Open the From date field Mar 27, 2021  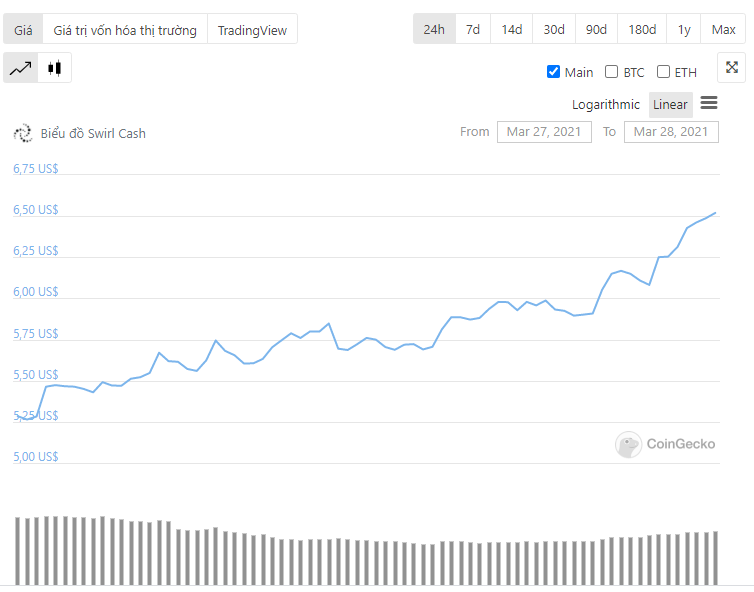544,132
